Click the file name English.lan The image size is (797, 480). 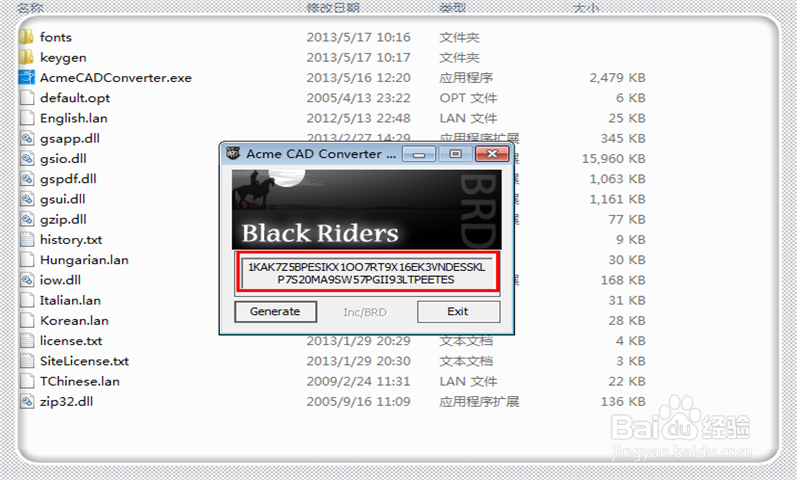point(74,118)
